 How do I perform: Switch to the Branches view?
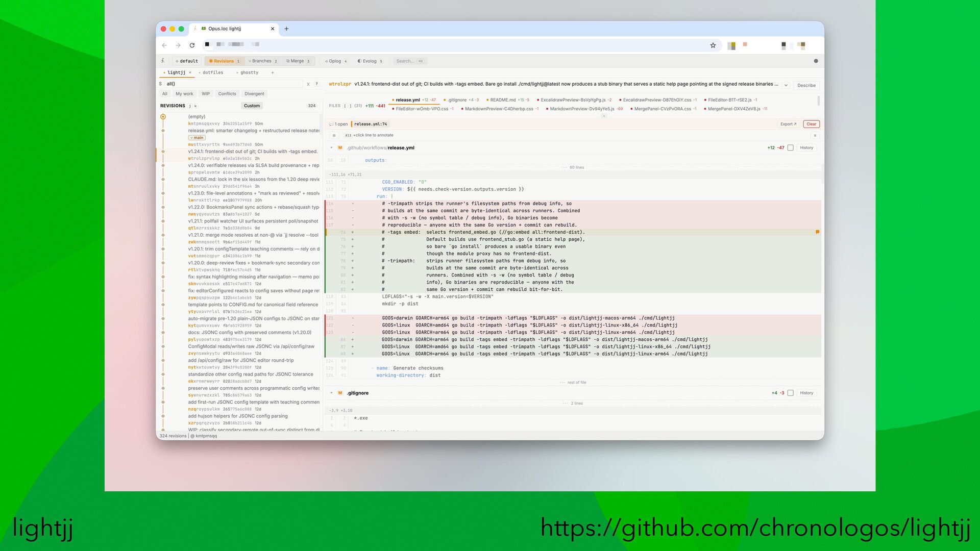[262, 61]
